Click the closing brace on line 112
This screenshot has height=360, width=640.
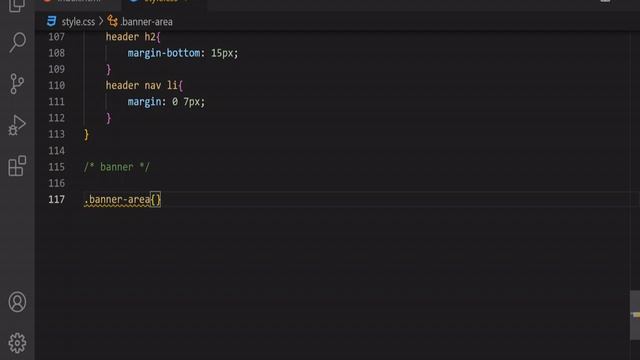tap(108, 118)
